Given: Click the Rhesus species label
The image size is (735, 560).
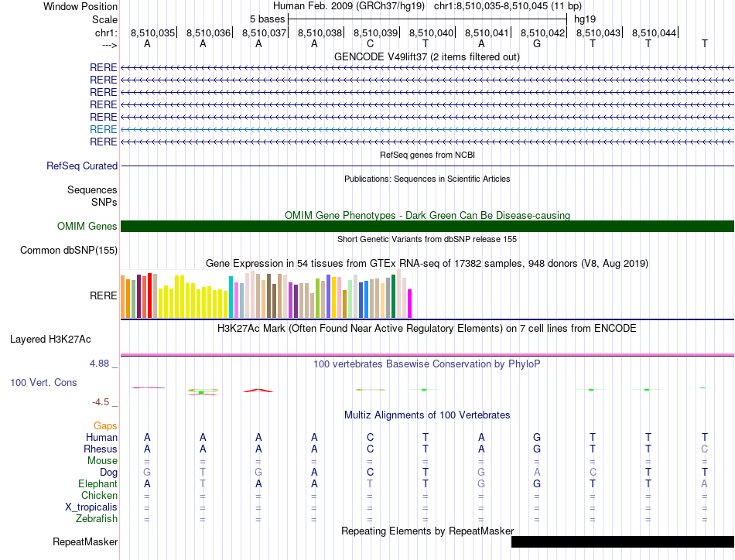Looking at the screenshot, I should tap(101, 449).
